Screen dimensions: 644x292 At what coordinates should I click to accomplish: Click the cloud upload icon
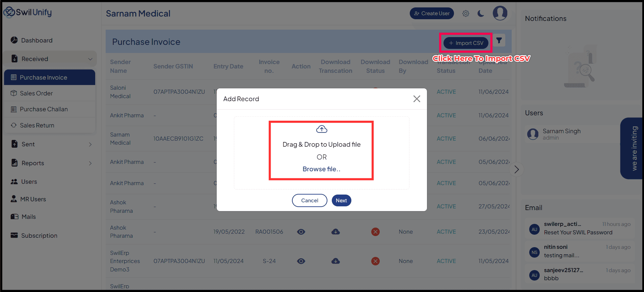pos(322,129)
